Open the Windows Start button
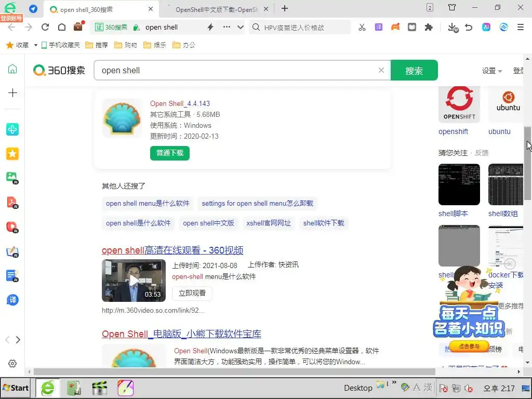Viewport: 532px width, 399px height. coord(16,388)
